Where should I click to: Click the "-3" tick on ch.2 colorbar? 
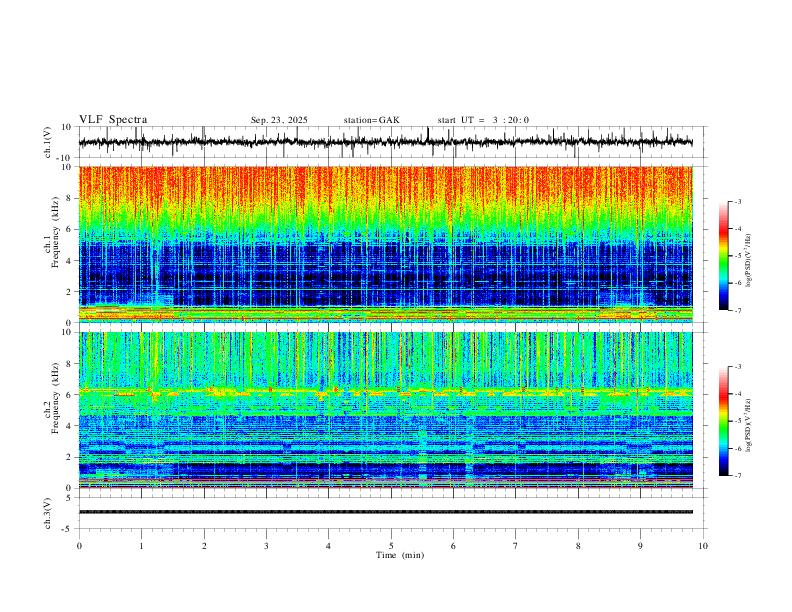click(x=737, y=367)
